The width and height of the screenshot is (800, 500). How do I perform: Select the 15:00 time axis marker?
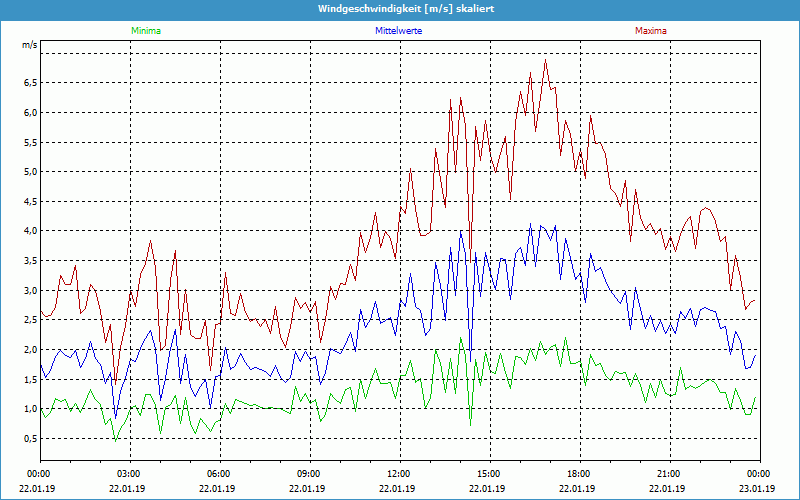click(488, 473)
